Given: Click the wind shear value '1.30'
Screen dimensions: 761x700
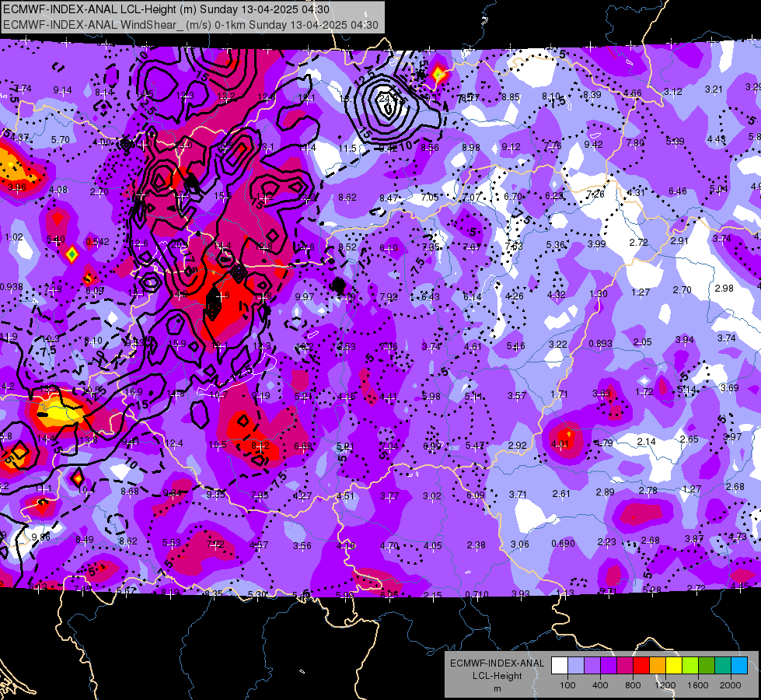Looking at the screenshot, I should point(598,293).
